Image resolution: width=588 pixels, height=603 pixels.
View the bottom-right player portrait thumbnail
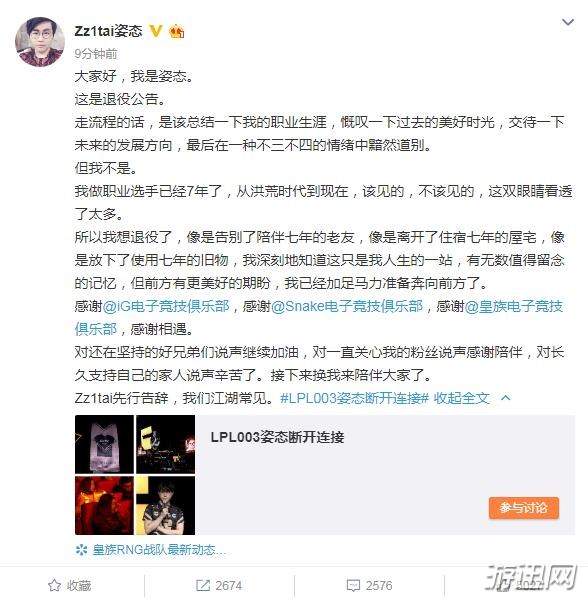pyautogui.click(x=165, y=505)
